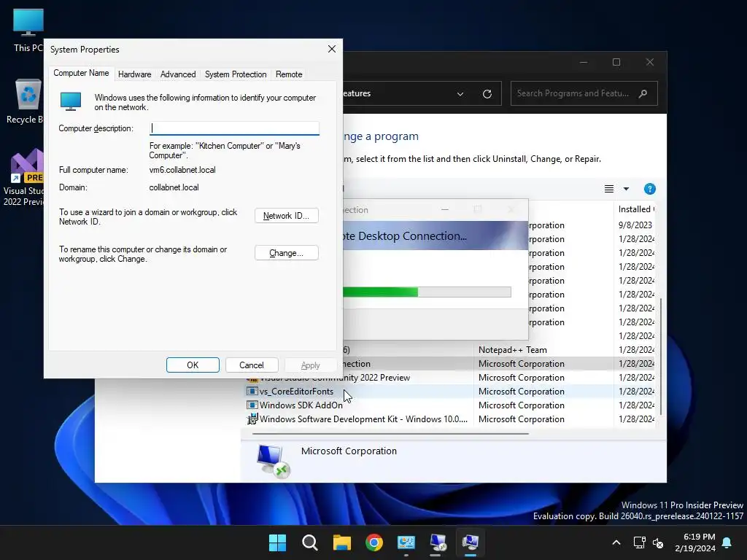747x560 pixels.
Task: Switch to the System Protection tab
Action: coord(236,74)
